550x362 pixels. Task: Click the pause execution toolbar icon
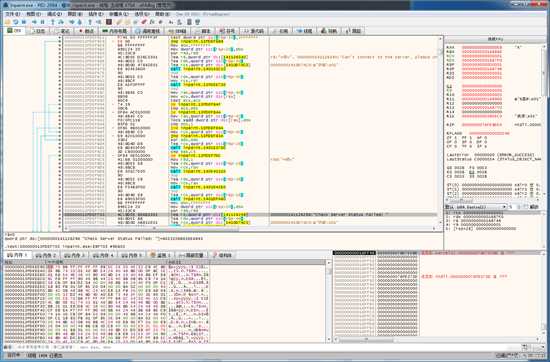(42, 22)
